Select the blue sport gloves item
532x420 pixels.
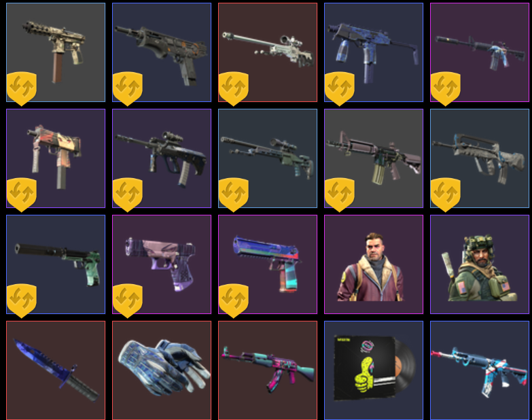pyautogui.click(x=162, y=370)
